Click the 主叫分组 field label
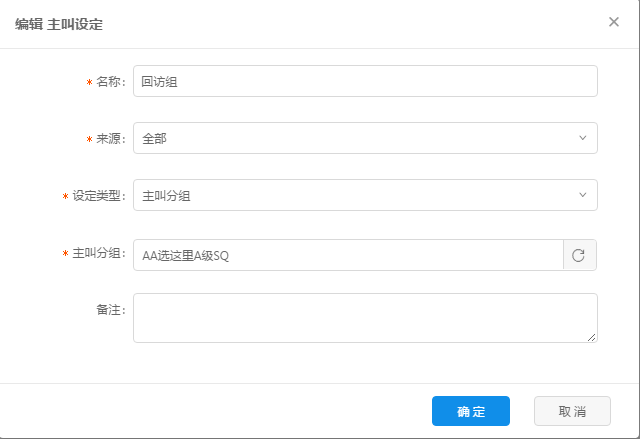This screenshot has height=439, width=640. (99, 254)
